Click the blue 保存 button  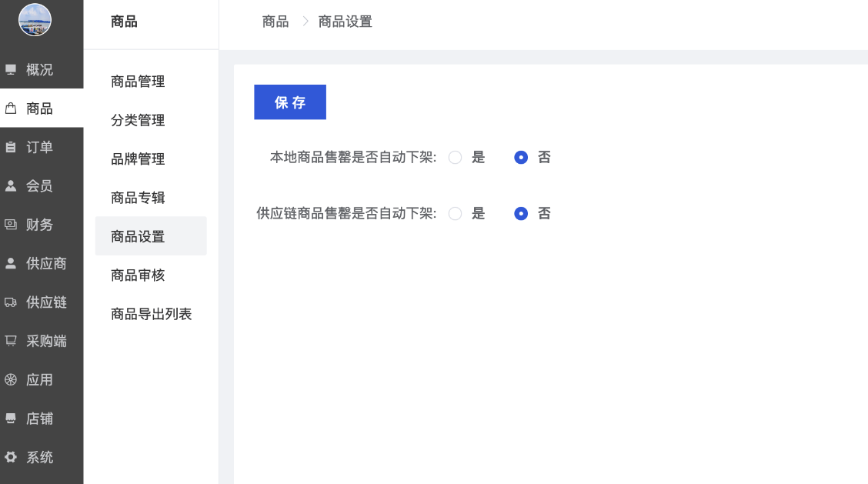coord(290,102)
